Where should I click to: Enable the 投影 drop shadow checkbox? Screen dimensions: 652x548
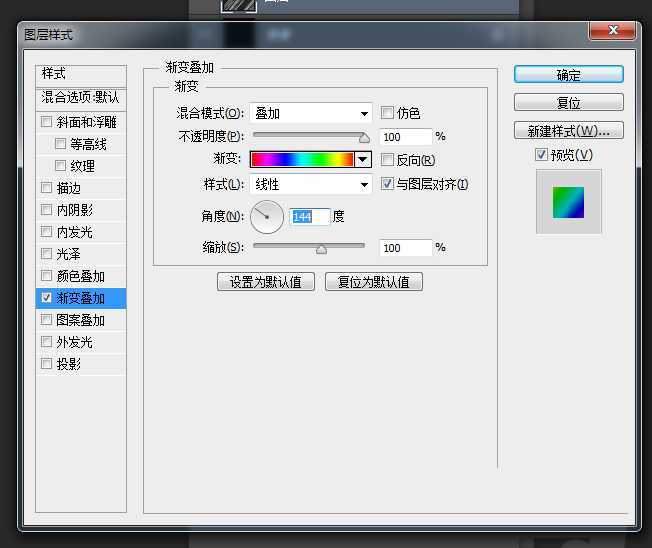[x=46, y=364]
